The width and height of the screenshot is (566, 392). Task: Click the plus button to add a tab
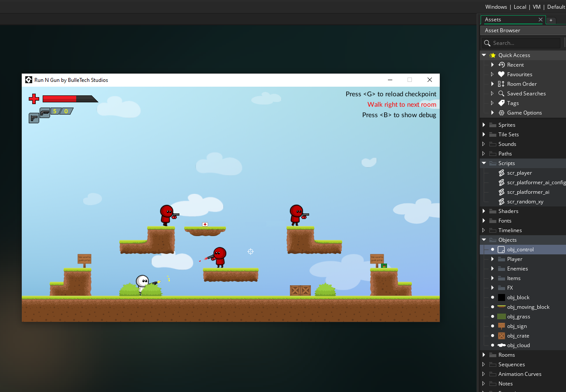551,20
